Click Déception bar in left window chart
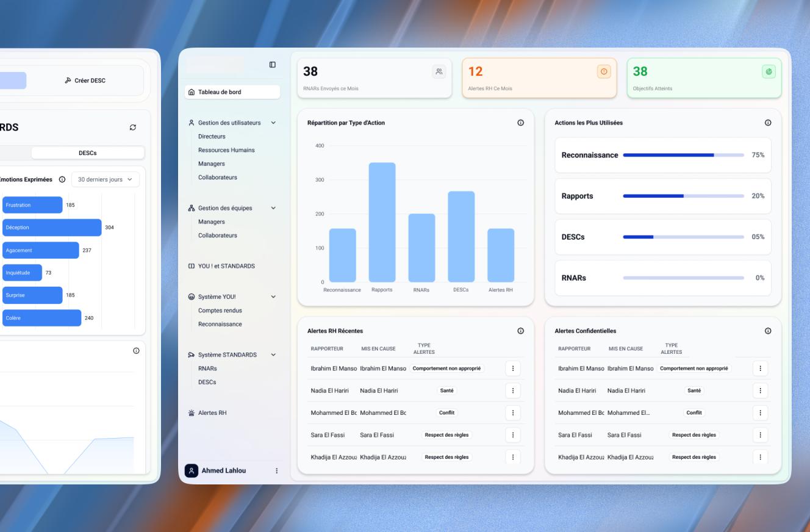Screen dimensions: 810x532 pyautogui.click(x=52, y=228)
